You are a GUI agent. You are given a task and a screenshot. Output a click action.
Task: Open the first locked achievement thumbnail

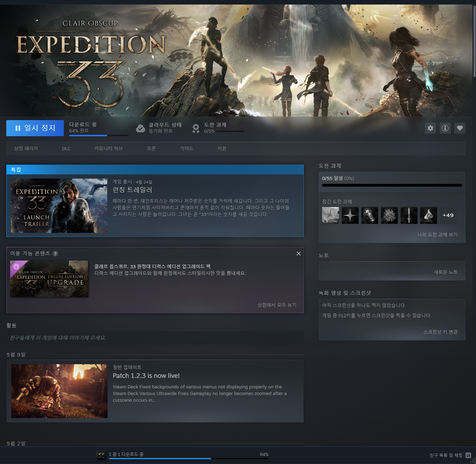click(x=331, y=215)
